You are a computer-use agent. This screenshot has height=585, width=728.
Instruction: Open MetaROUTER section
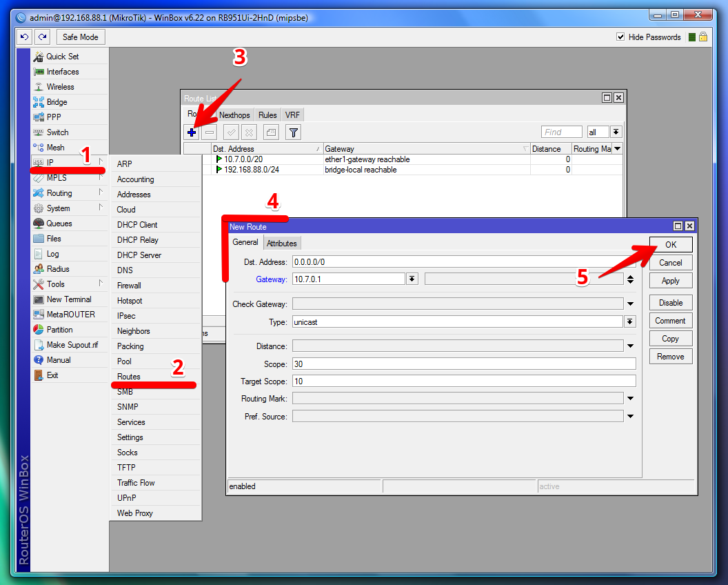pyautogui.click(x=70, y=315)
